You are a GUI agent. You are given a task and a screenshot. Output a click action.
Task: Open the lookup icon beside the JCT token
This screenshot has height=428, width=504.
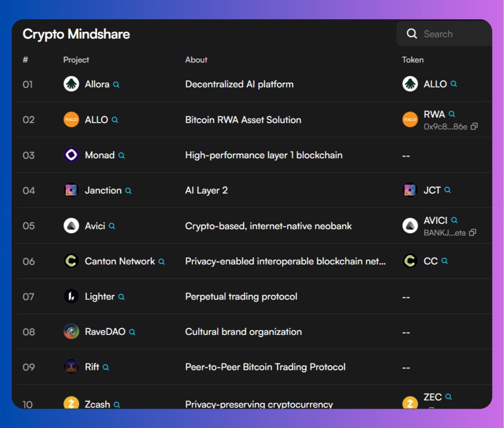coord(447,190)
